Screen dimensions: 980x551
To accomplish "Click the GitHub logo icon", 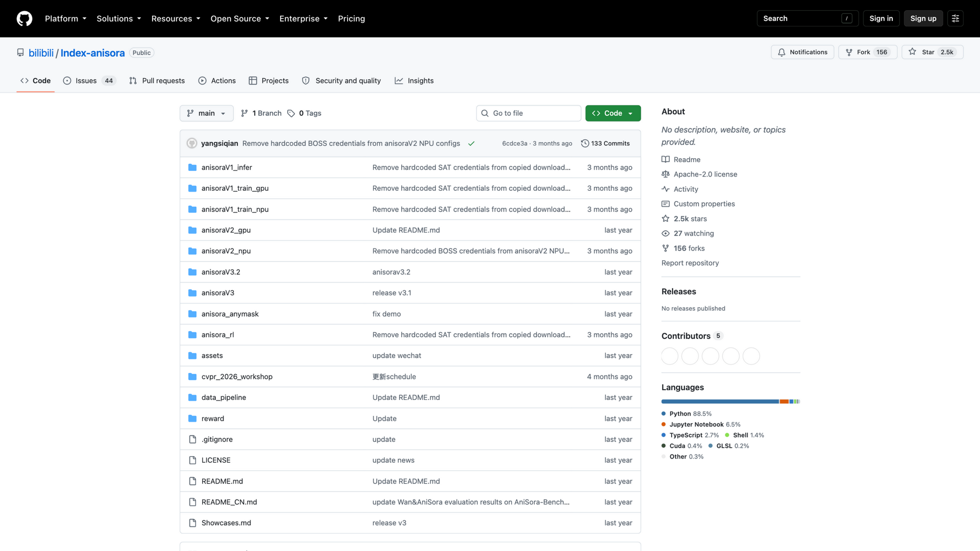I will 24,18.
